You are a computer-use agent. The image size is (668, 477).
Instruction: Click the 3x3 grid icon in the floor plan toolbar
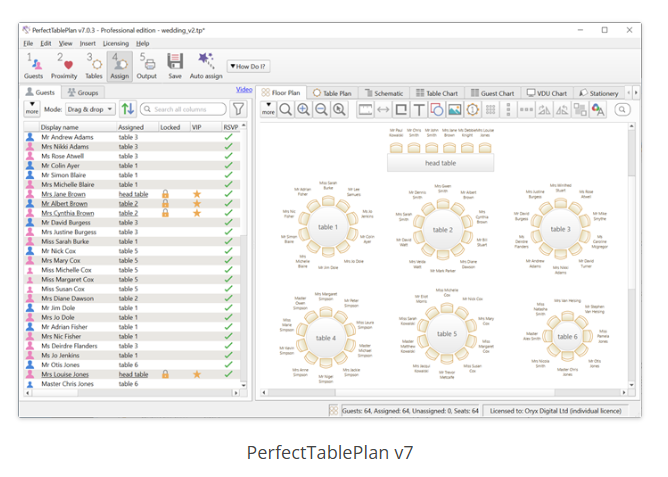click(x=490, y=110)
